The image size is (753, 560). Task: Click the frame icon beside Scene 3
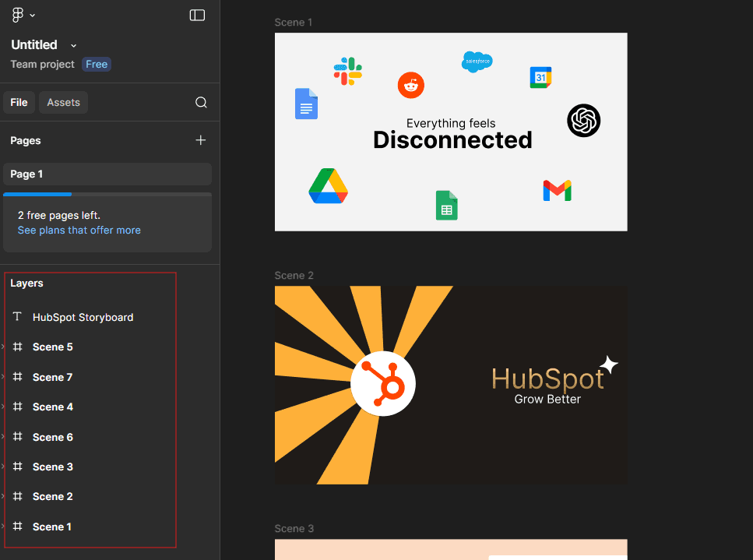click(x=17, y=467)
